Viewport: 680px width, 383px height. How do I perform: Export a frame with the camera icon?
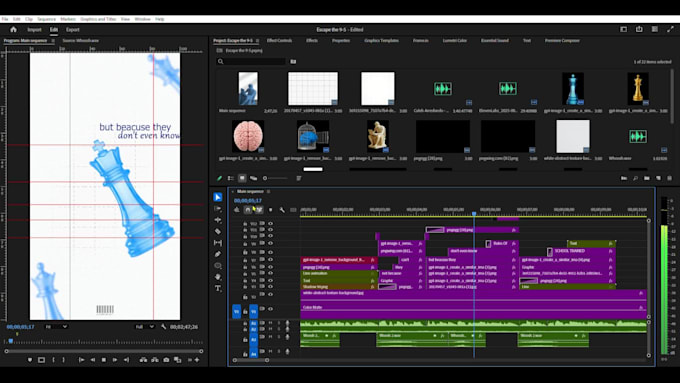point(166,360)
